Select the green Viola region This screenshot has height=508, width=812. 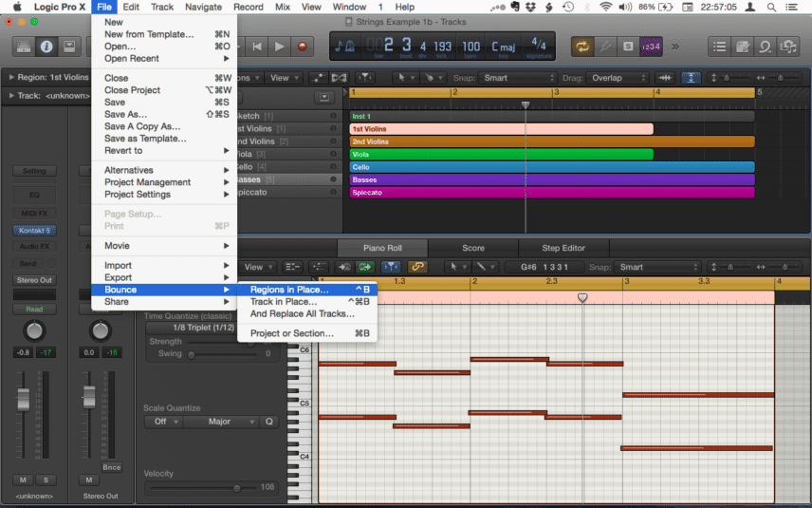pos(501,155)
